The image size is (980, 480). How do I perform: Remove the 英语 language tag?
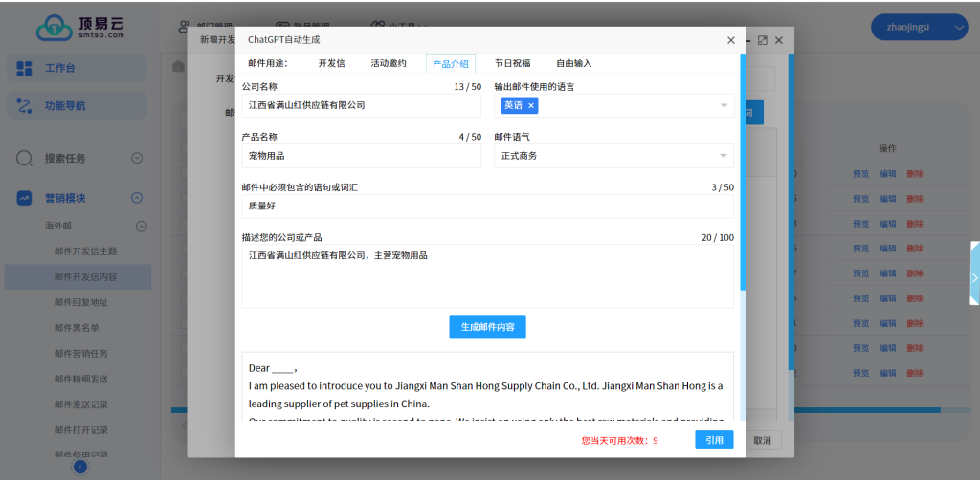[x=531, y=105]
